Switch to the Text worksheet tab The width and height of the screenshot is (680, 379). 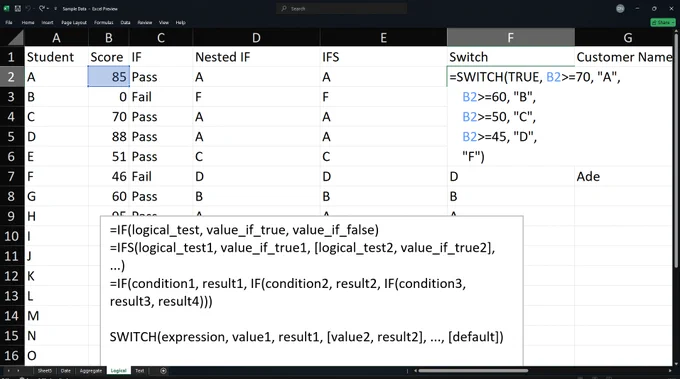139,371
